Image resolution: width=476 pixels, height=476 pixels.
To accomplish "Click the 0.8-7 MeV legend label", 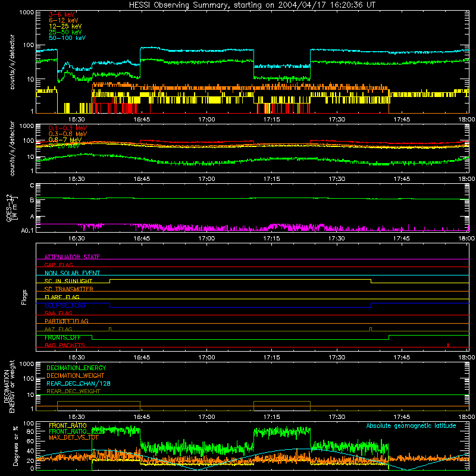I will click(x=65, y=140).
